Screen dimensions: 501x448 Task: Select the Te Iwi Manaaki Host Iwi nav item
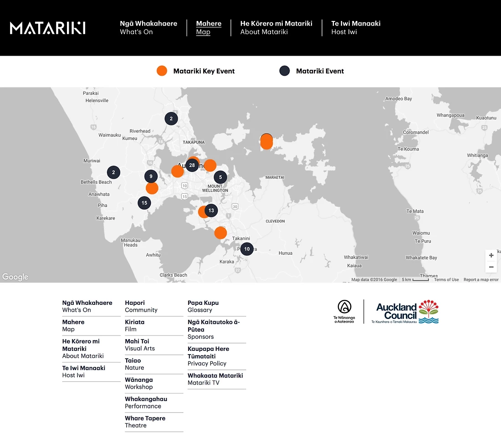coord(356,27)
